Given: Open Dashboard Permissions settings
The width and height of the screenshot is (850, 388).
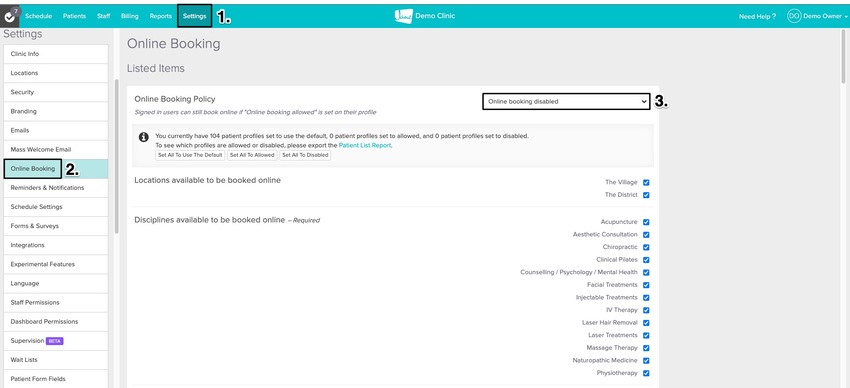Looking at the screenshot, I should coord(56,322).
